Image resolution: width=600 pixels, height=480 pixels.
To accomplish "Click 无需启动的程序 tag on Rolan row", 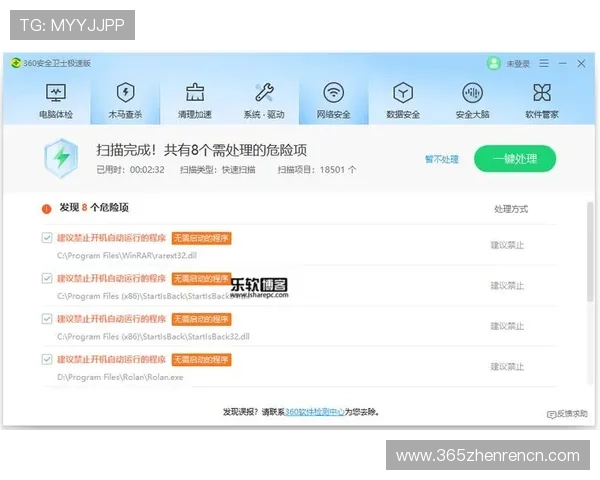I will pos(201,359).
